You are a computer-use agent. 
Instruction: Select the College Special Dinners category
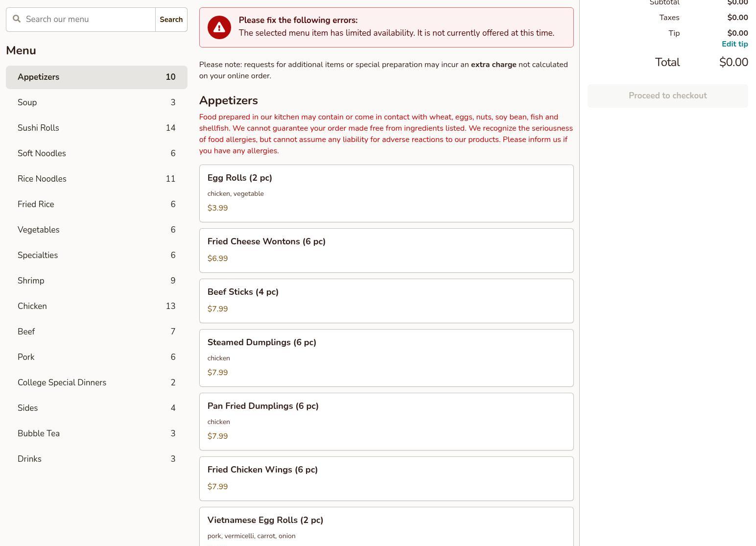[96, 382]
